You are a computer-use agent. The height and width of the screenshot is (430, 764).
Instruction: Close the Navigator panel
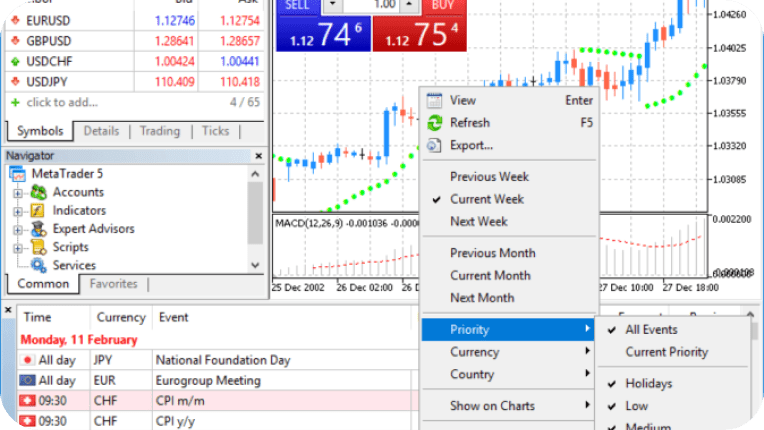[x=259, y=156]
